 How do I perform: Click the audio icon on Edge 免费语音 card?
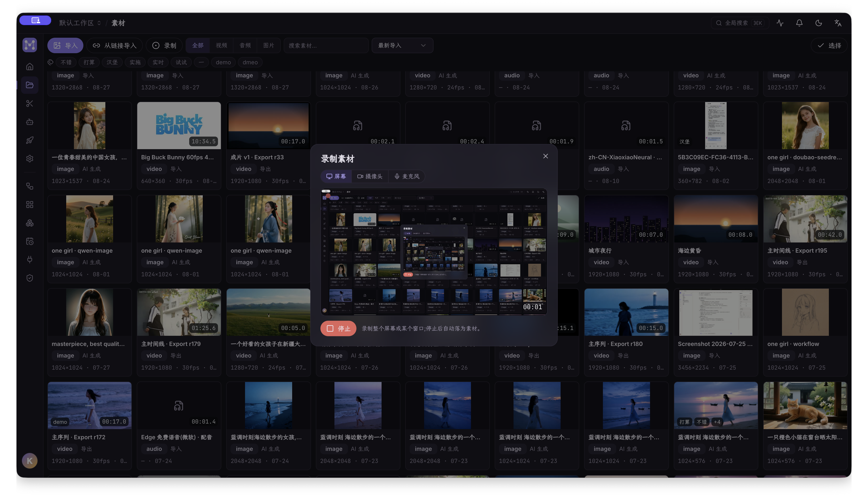click(178, 406)
